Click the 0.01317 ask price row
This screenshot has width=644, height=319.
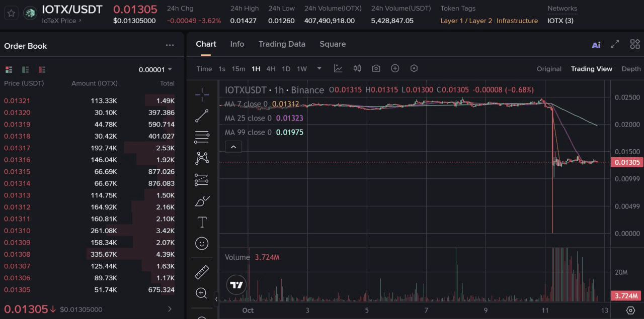point(17,148)
